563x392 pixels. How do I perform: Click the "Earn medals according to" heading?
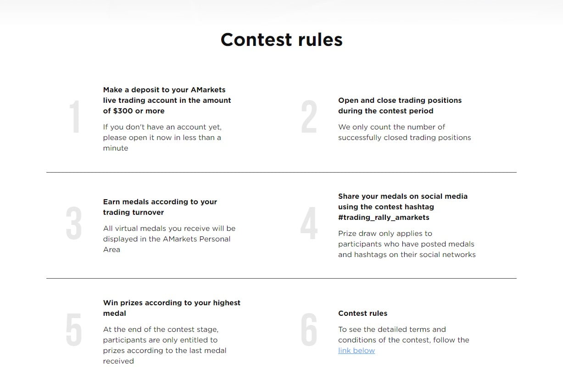tap(160, 207)
